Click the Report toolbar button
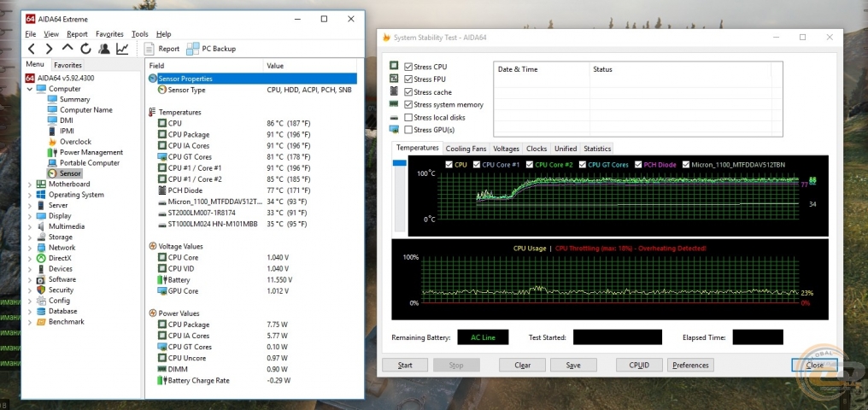 pyautogui.click(x=162, y=49)
